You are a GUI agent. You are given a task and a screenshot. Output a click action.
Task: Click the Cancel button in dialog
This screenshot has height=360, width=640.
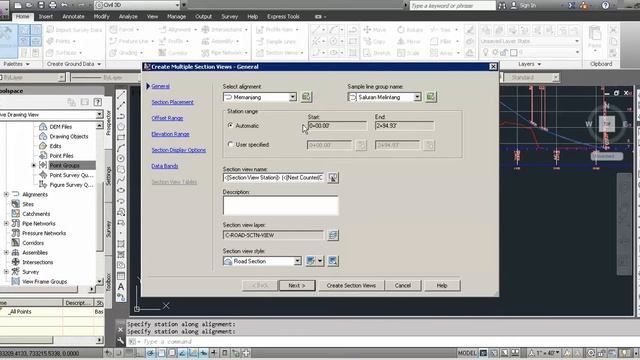click(403, 285)
